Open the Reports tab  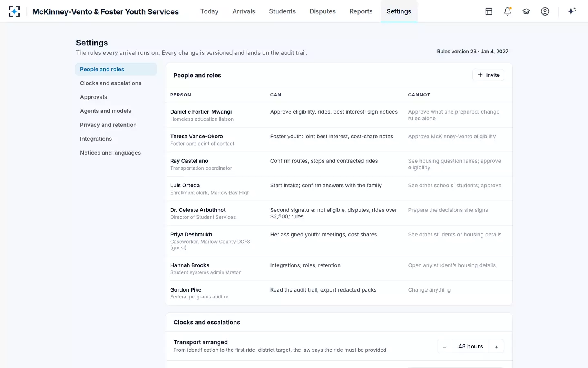pyautogui.click(x=361, y=11)
